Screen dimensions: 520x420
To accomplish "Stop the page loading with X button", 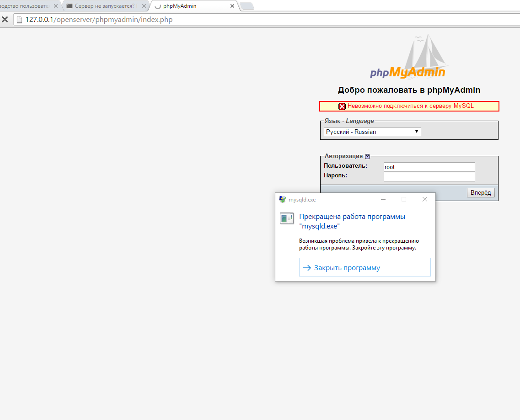I will [x=5, y=20].
